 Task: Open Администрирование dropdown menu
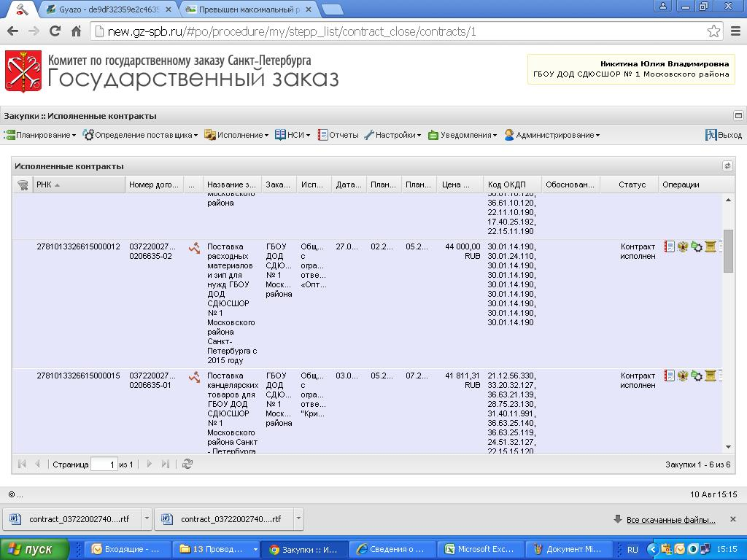pos(552,135)
